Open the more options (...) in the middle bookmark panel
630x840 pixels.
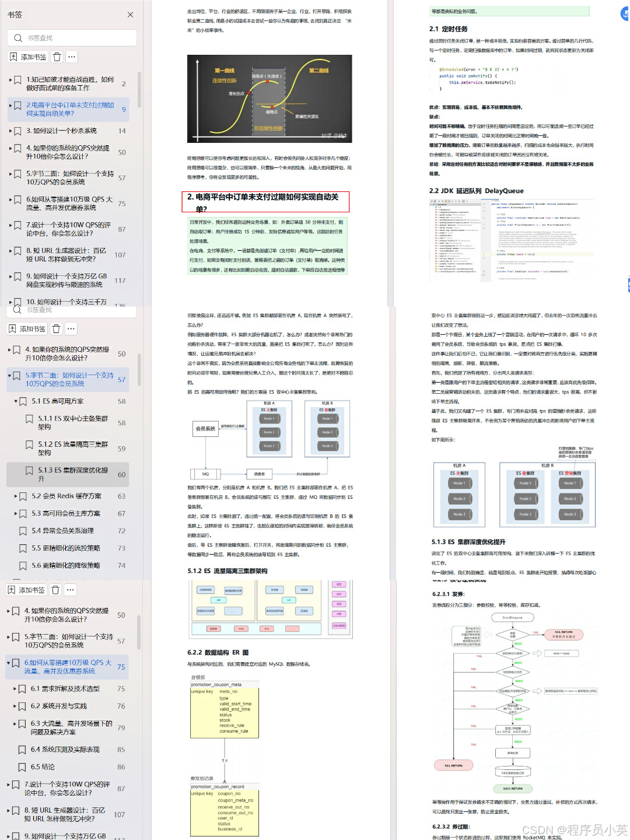[71, 329]
